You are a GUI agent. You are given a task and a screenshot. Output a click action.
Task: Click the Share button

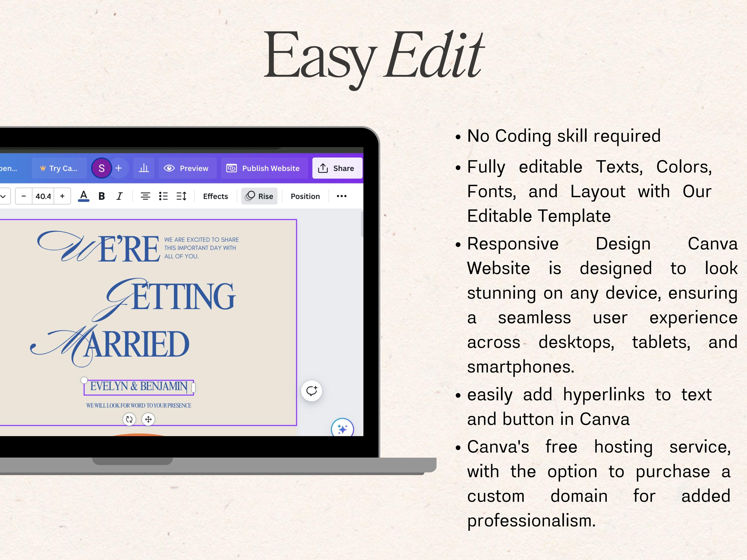click(337, 168)
